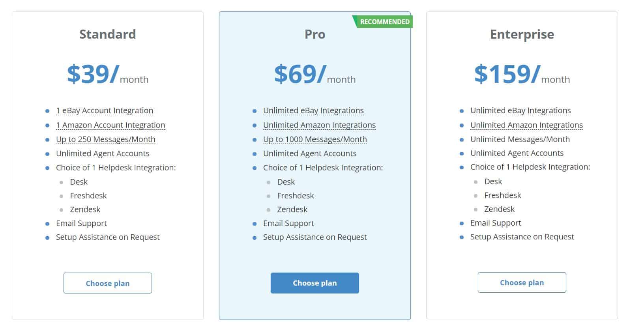Select the Enterprise plan heading
Image resolution: width=644 pixels, height=329 pixels.
[x=522, y=34]
